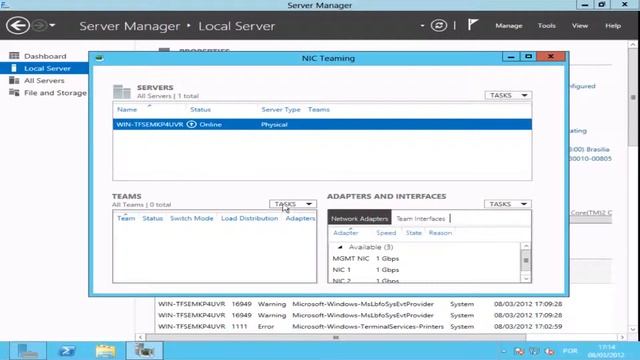This screenshot has width=640, height=360.
Task: Sort teams by Team column
Action: [x=126, y=218]
